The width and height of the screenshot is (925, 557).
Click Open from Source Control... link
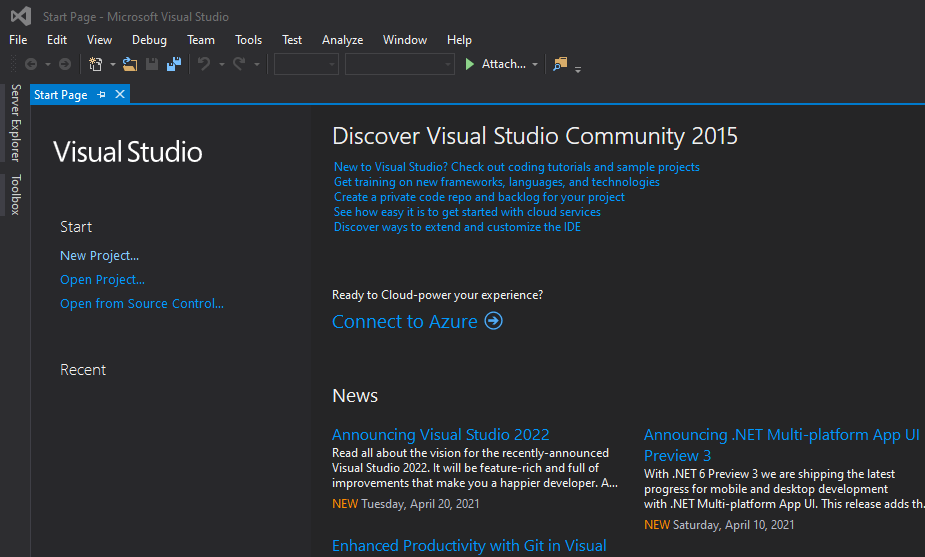point(142,303)
